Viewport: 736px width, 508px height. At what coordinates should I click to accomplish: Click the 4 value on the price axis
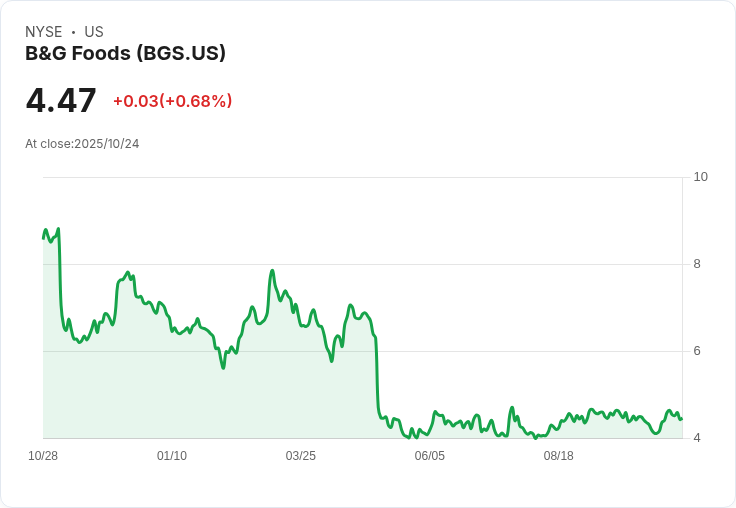pyautogui.click(x=697, y=438)
